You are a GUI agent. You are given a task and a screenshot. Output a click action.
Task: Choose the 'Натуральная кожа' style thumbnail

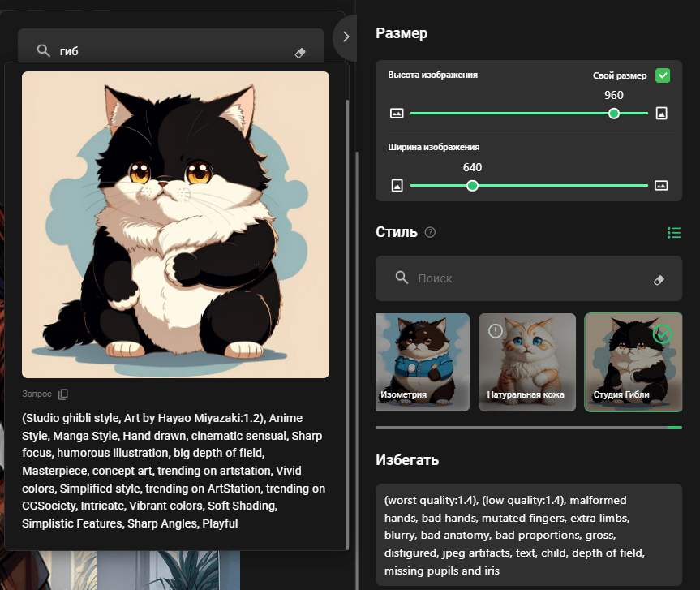527,362
